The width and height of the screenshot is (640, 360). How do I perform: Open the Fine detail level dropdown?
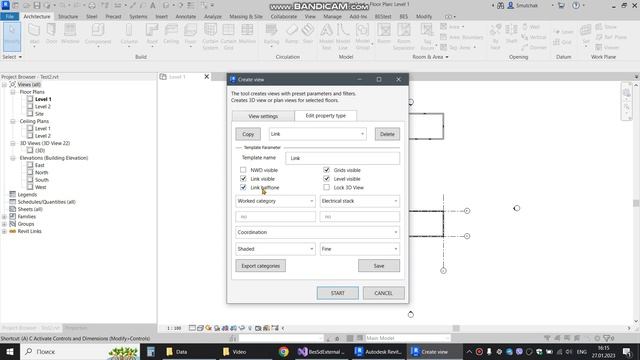(x=360, y=249)
